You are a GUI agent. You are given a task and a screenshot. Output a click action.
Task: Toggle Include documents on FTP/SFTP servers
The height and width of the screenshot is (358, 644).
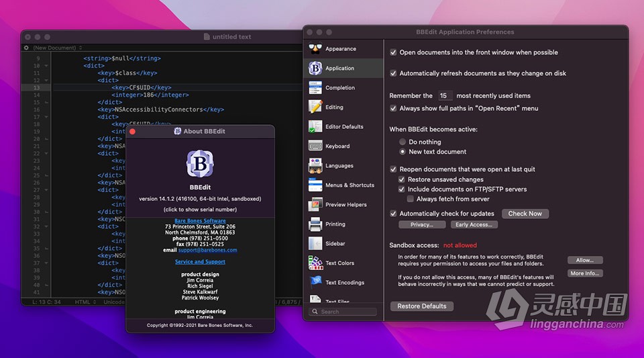[x=402, y=189]
